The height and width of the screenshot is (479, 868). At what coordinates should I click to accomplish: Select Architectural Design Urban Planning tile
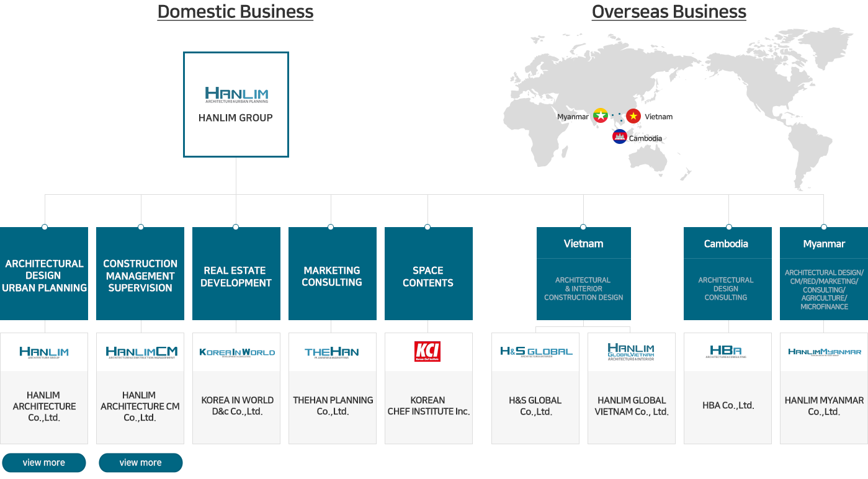tap(44, 274)
